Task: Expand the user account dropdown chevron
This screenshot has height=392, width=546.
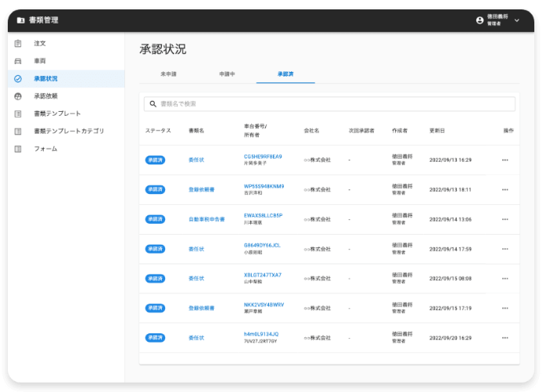Action: [516, 20]
